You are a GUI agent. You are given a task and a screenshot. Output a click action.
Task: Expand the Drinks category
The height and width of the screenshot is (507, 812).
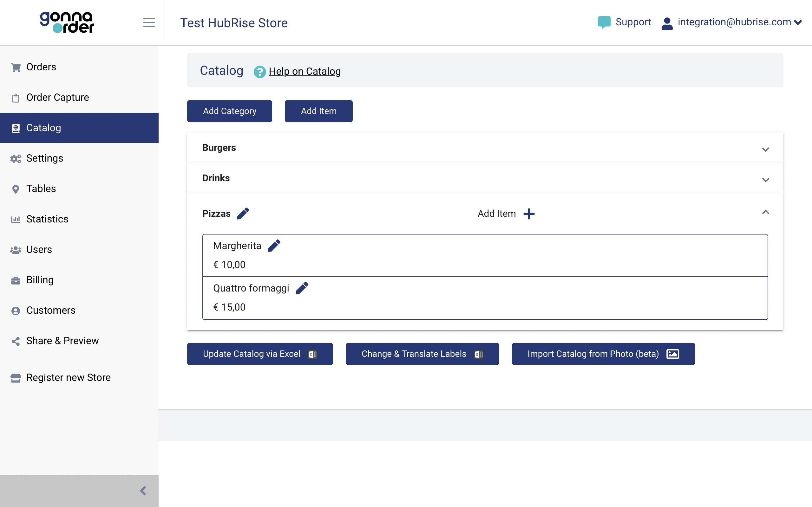pos(766,180)
